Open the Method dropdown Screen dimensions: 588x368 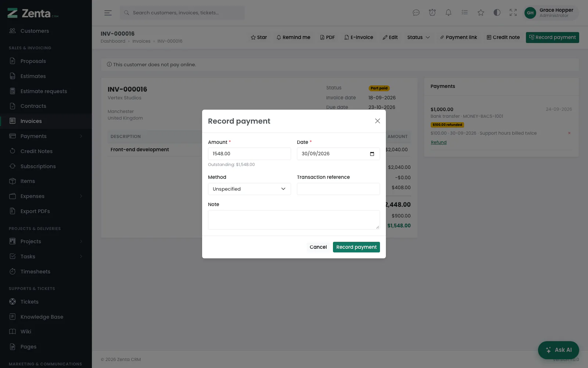pyautogui.click(x=250, y=189)
